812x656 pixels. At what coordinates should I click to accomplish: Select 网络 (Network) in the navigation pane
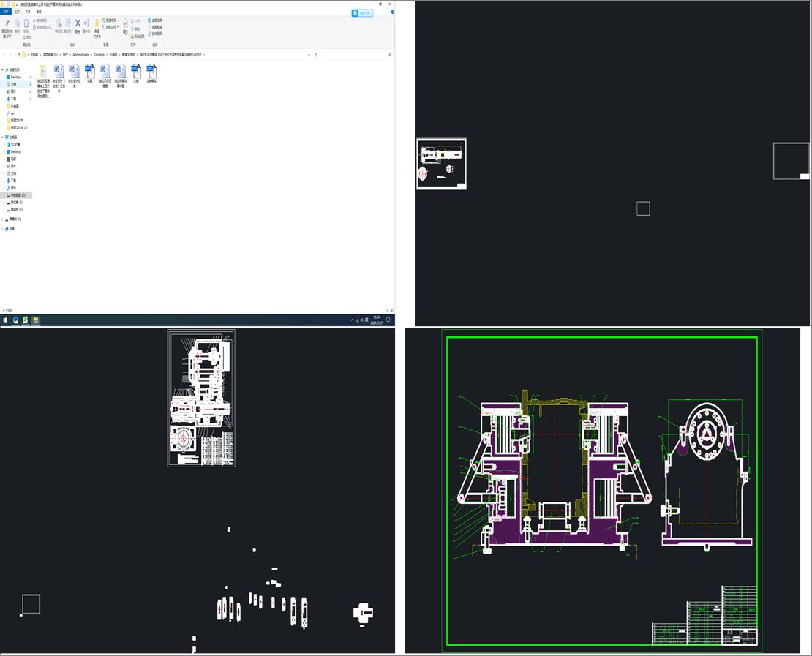click(x=11, y=229)
